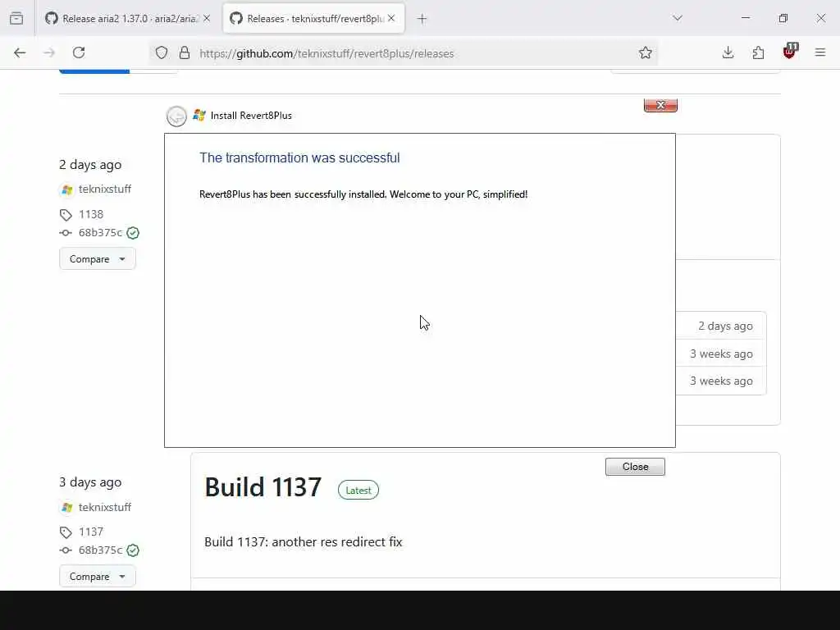This screenshot has width=840, height=630.
Task: Close the Releases teknixstuff/revert8plus tab
Action: coord(391,18)
